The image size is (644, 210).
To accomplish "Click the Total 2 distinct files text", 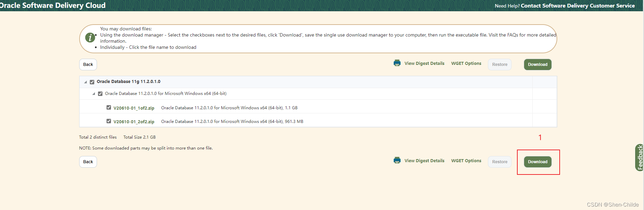I will pyautogui.click(x=98, y=137).
